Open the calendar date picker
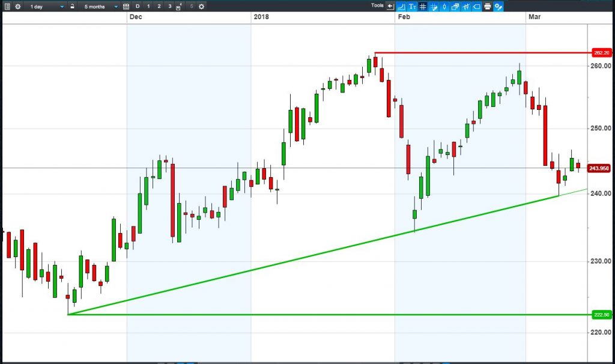Screen dimensions: 615x364 pyautogui.click(x=126, y=6)
